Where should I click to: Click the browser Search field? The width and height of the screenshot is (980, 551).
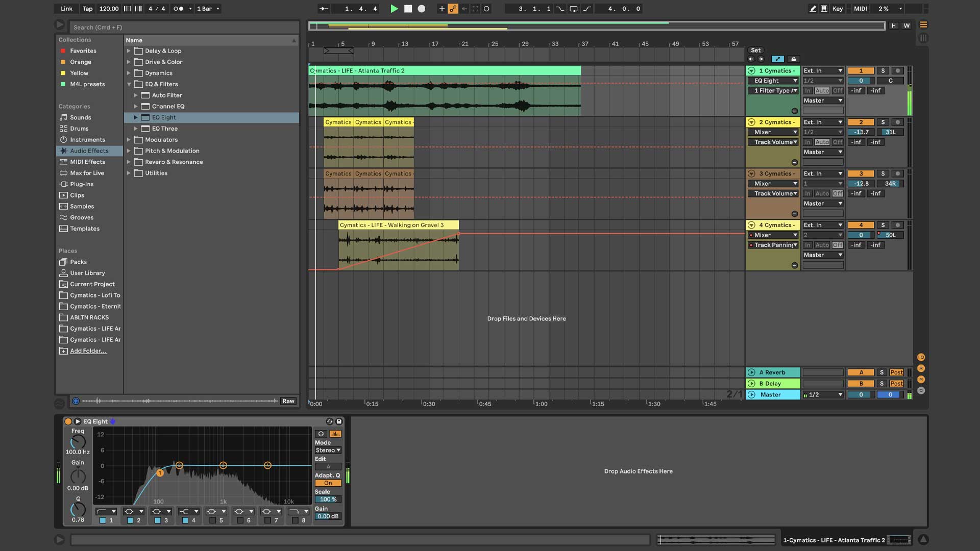click(184, 28)
